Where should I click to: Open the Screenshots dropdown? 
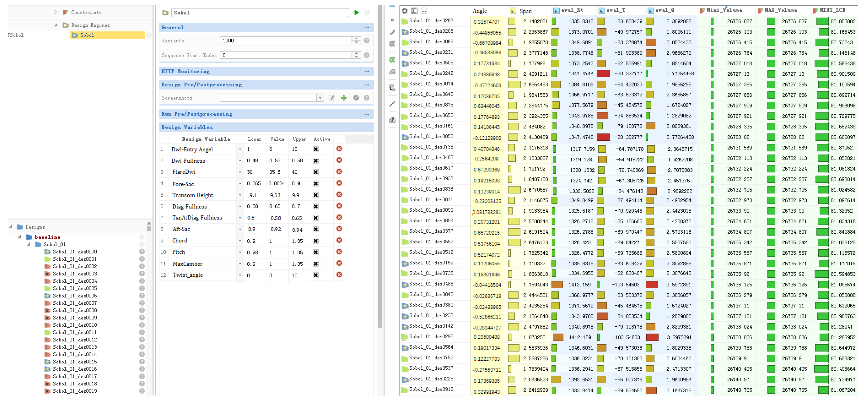320,98
